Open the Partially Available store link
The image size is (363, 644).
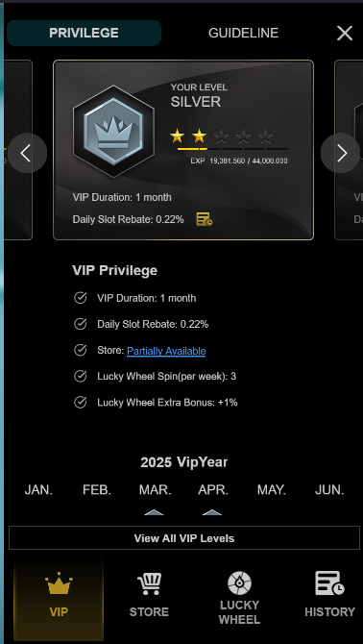click(x=166, y=351)
